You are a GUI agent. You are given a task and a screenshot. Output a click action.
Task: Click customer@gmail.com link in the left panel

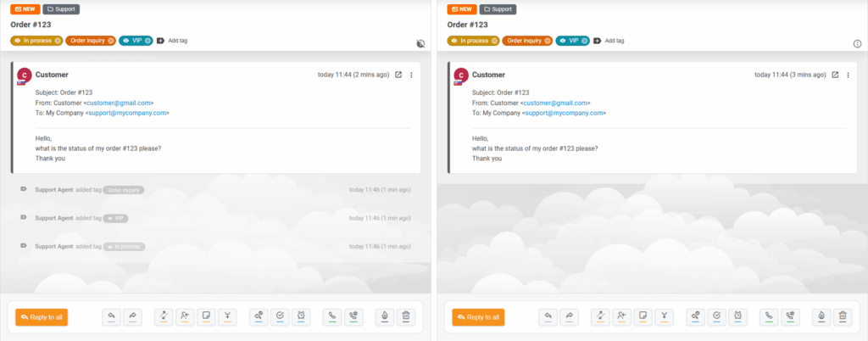[120, 103]
